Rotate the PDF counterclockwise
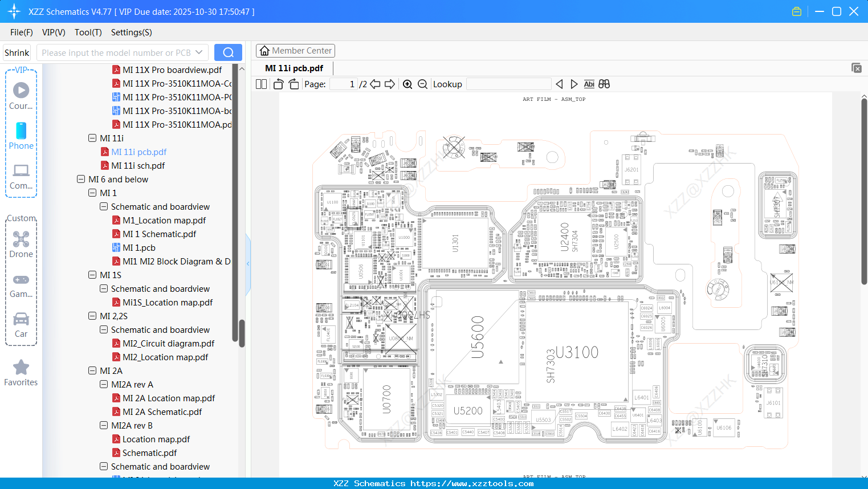Screen dimensions: 868x489 (x=278, y=84)
